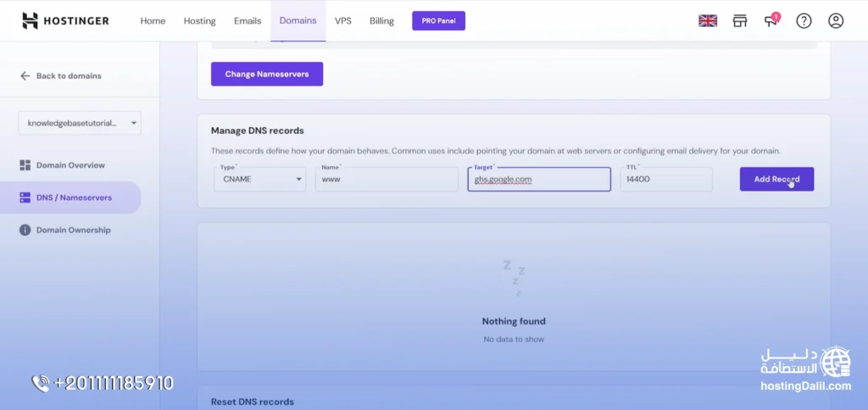
Task: Click the Change Nameservers button
Action: (266, 74)
